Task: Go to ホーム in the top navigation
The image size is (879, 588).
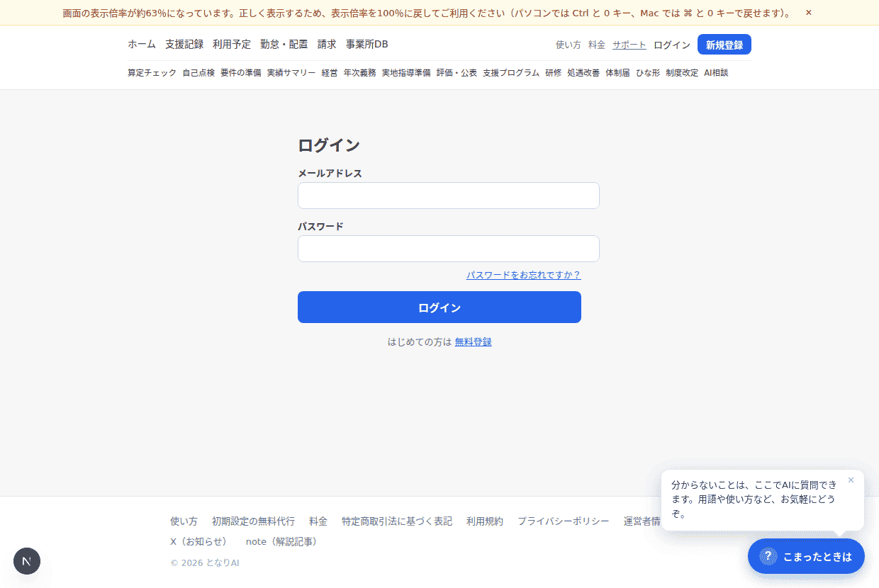Action: pos(142,44)
